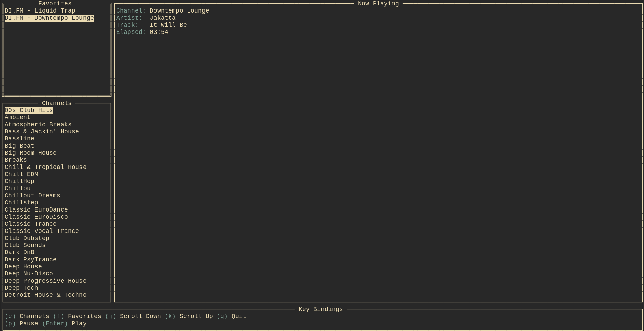The image size is (644, 331).
Task: Pick Detroit House & Techno channel
Action: [x=46, y=295]
